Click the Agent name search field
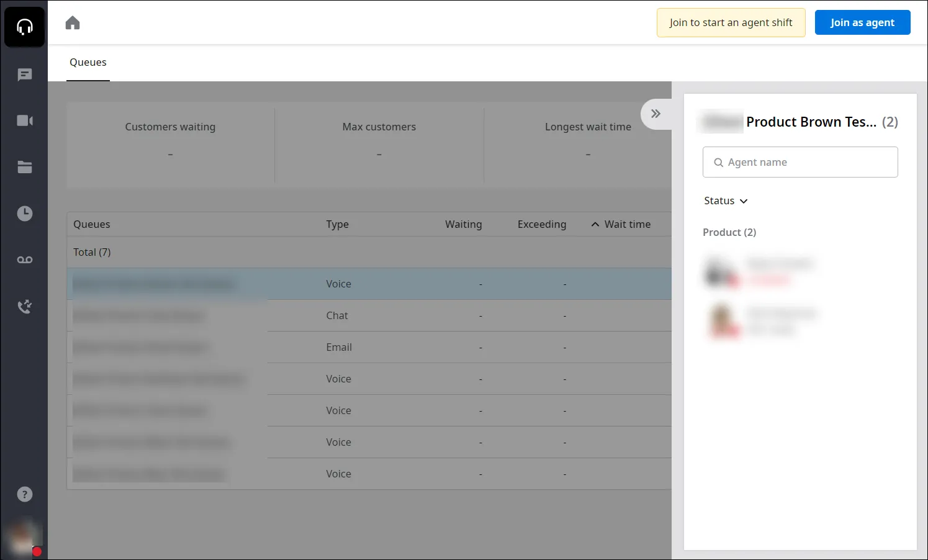 [800, 162]
